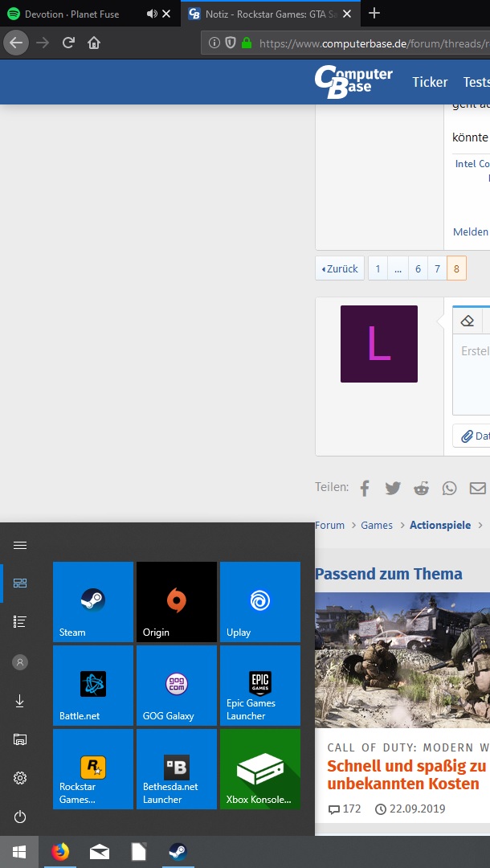The width and height of the screenshot is (490, 868).
Task: Open the Rockstar Games Launcher tile
Action: tap(93, 769)
